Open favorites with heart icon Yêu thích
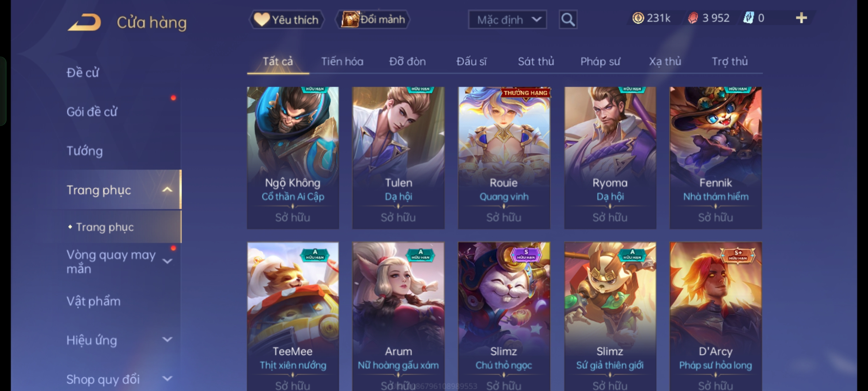 286,20
